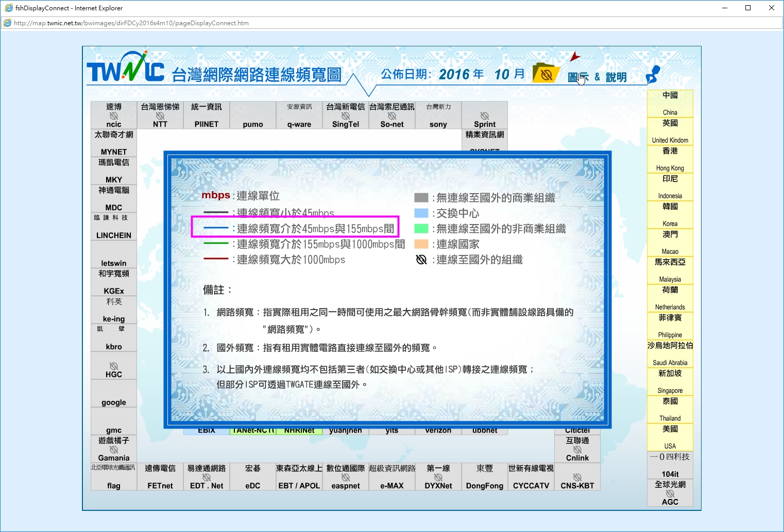The width and height of the screenshot is (784, 532).
Task: Click the blue pushpin icon
Action: 653,75
